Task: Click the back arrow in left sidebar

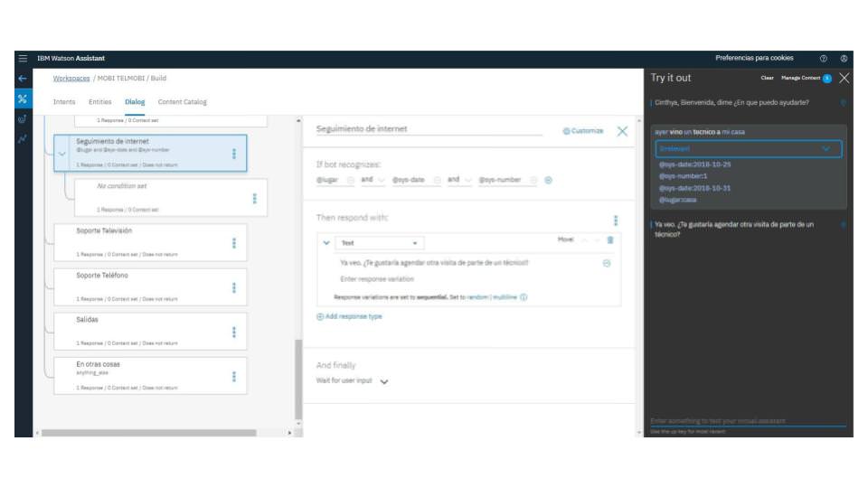Action: click(23, 79)
